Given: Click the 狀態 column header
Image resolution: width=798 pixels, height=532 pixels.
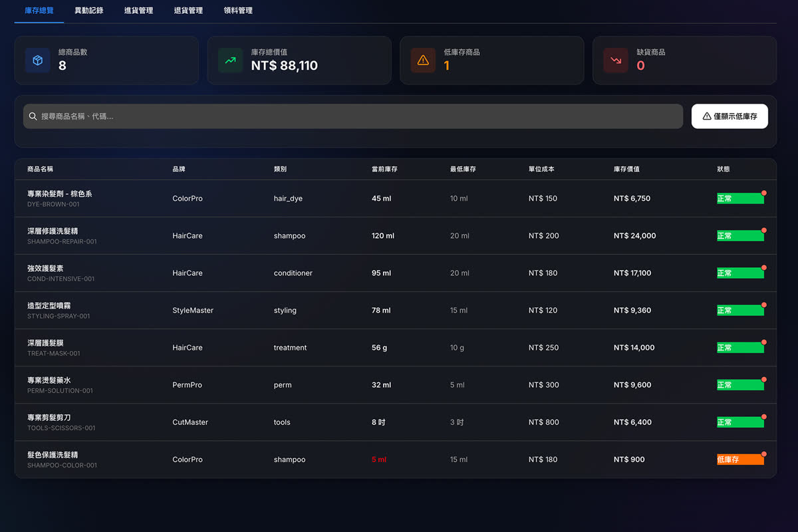Looking at the screenshot, I should [724, 170].
